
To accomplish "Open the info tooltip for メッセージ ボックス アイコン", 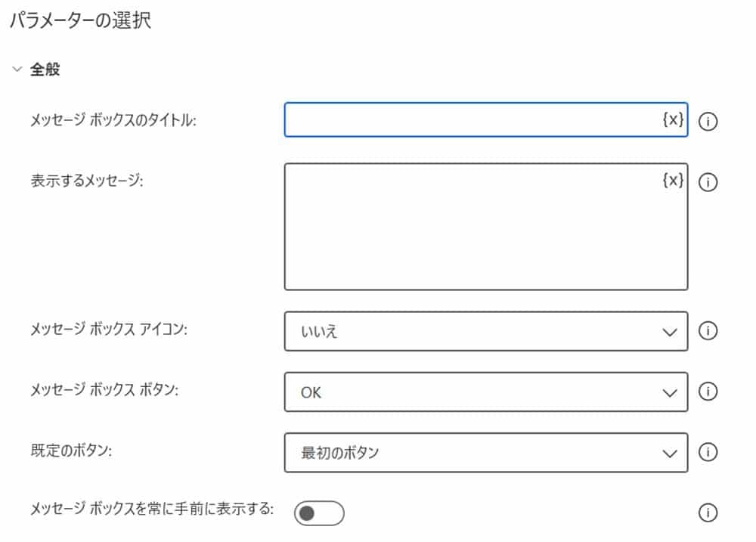I will pos(708,331).
